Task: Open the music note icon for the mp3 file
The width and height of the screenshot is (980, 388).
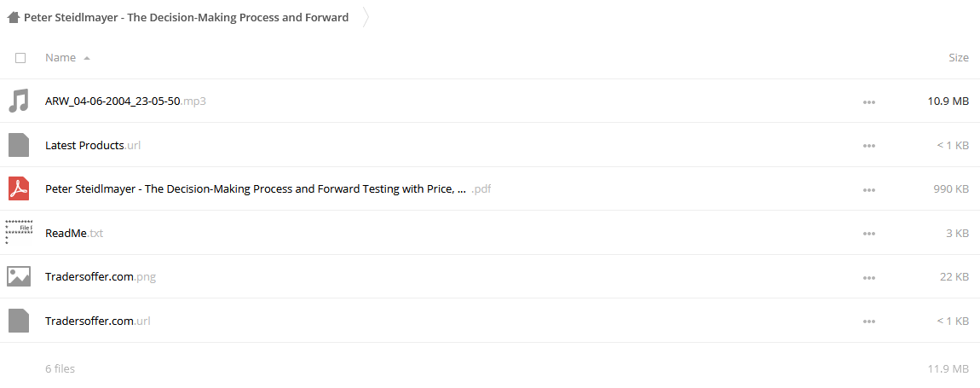Action: [19, 101]
